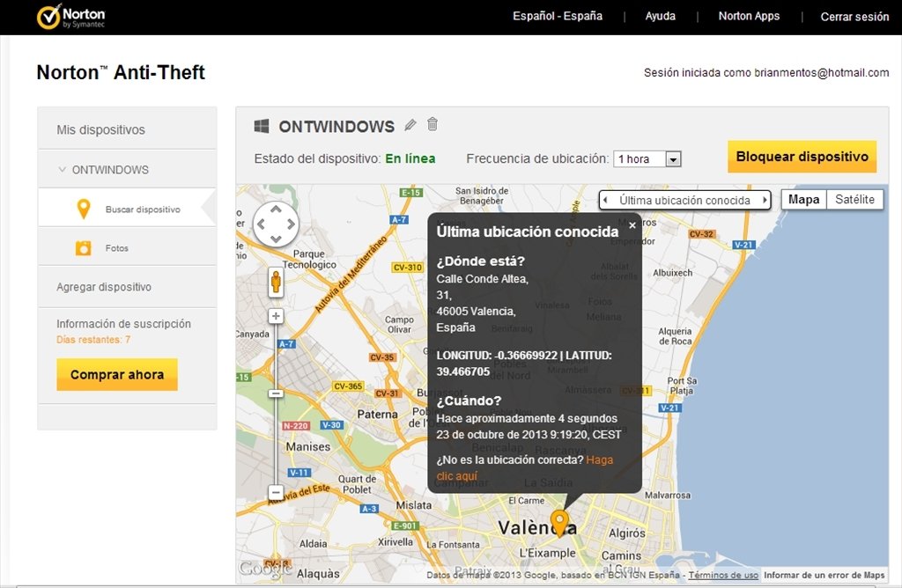Open Español - España language selector
This screenshot has width=902, height=588.
[558, 16]
